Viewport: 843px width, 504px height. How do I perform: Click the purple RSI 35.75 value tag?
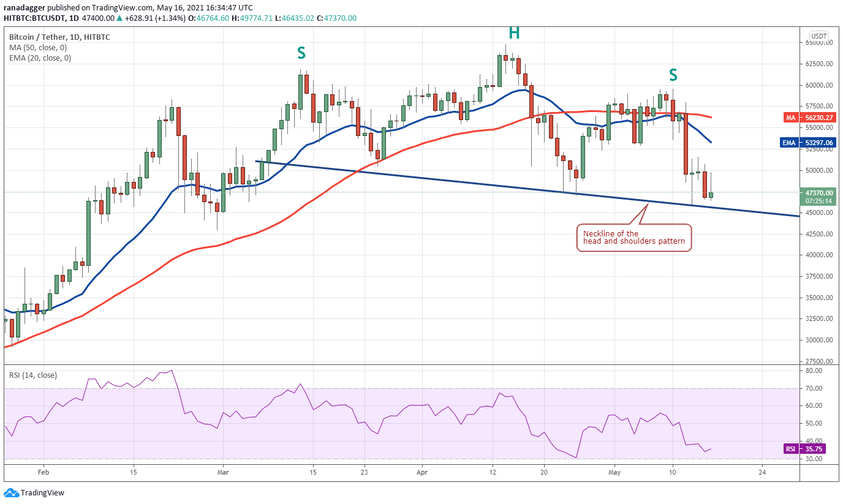pos(804,449)
